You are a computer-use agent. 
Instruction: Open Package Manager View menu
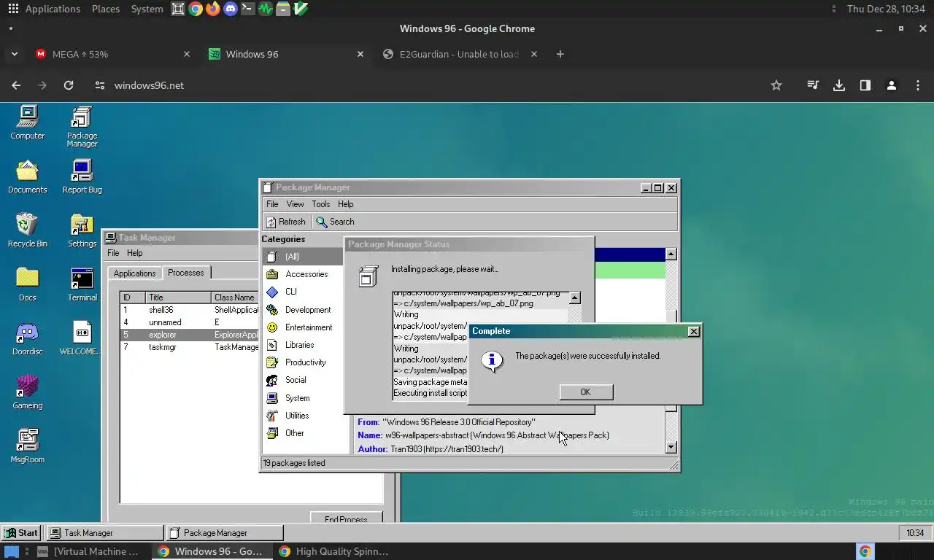click(x=295, y=204)
